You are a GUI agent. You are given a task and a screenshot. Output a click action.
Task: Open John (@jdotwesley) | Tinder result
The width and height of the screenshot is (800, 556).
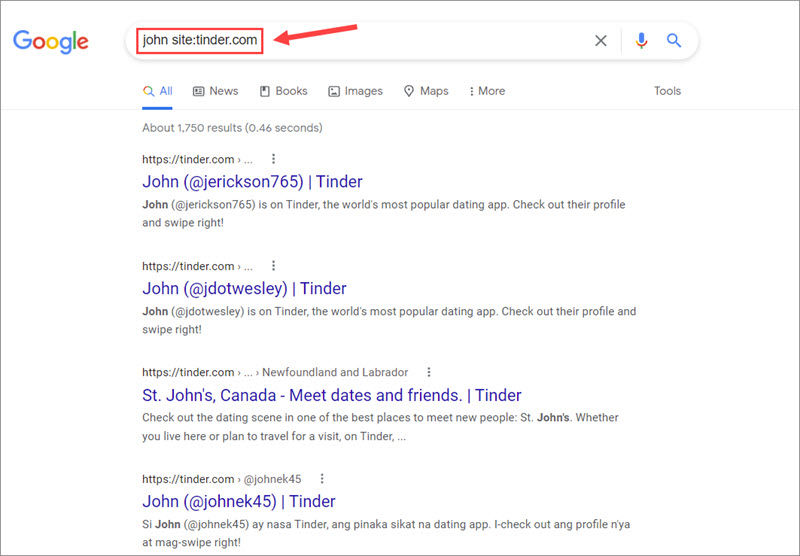click(244, 288)
